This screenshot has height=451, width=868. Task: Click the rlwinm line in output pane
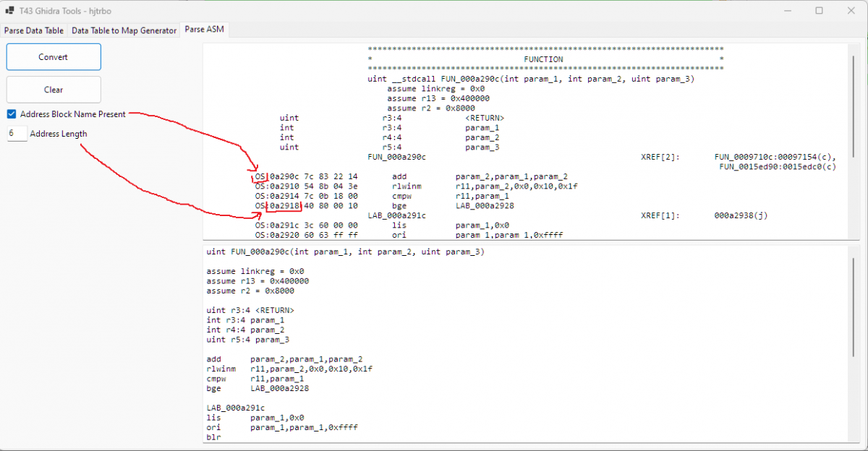tap(289, 369)
